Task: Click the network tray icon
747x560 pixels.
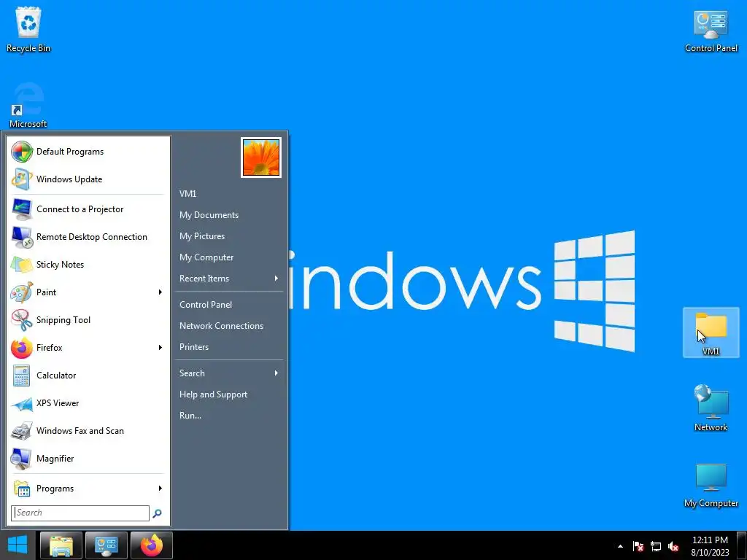Action: tap(656, 546)
